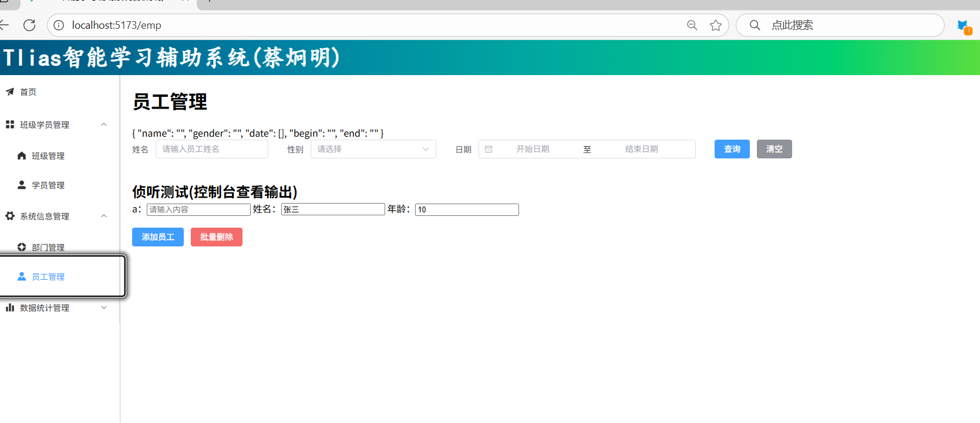
Task: Click the calendar icon in date range field
Action: point(489,149)
